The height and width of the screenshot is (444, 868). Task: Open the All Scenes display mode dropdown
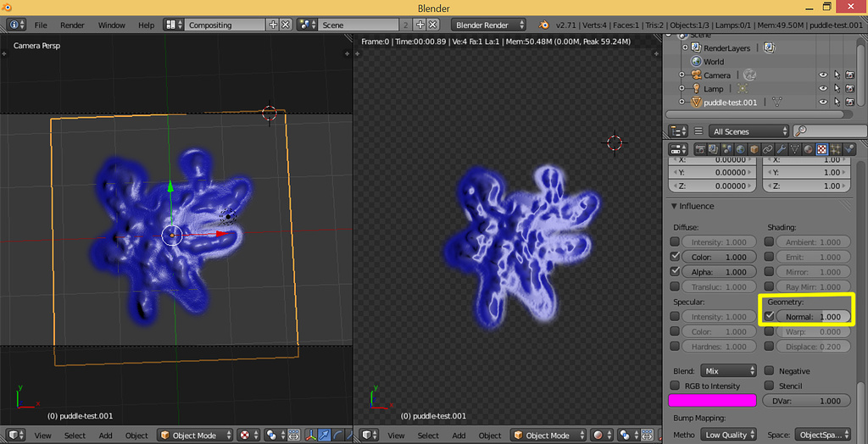(749, 131)
